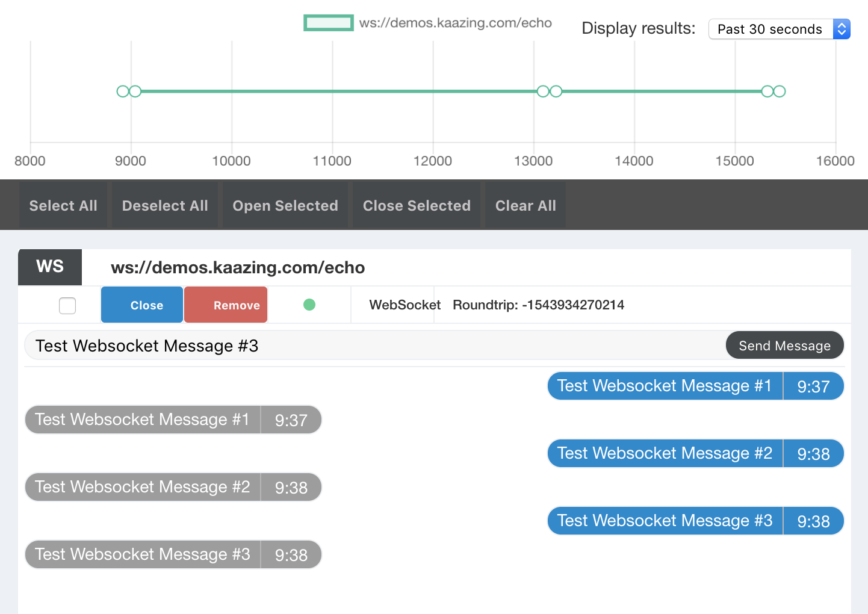The image size is (868, 614).
Task: Click the WebSocket type label
Action: coord(405,305)
